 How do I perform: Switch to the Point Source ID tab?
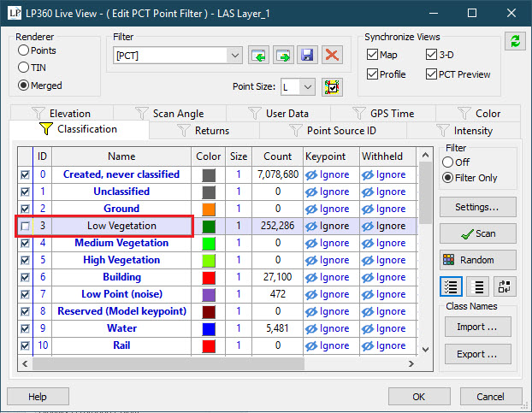click(x=333, y=131)
